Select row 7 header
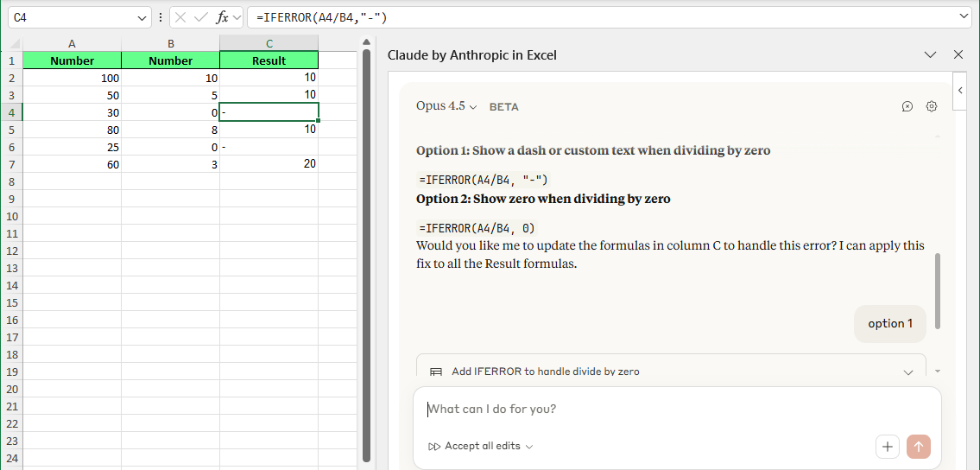The height and width of the screenshot is (470, 980). 11,164
